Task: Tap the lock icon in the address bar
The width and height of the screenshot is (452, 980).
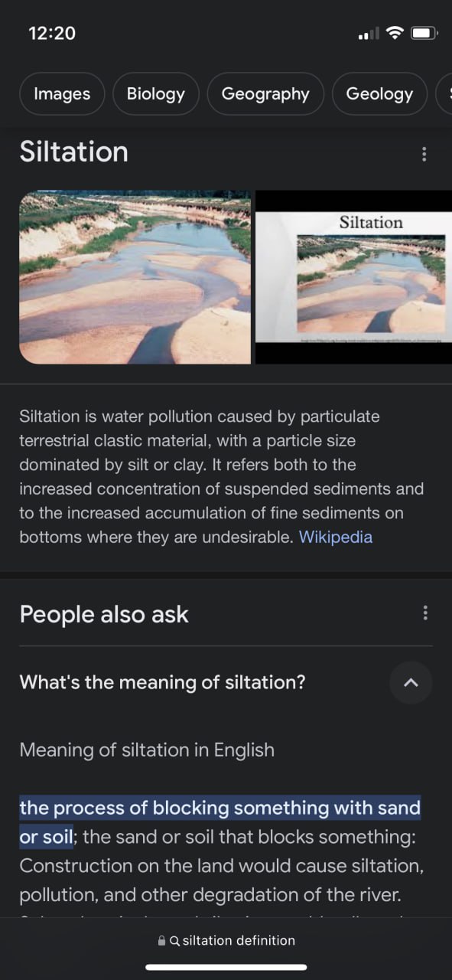Action: [x=161, y=941]
